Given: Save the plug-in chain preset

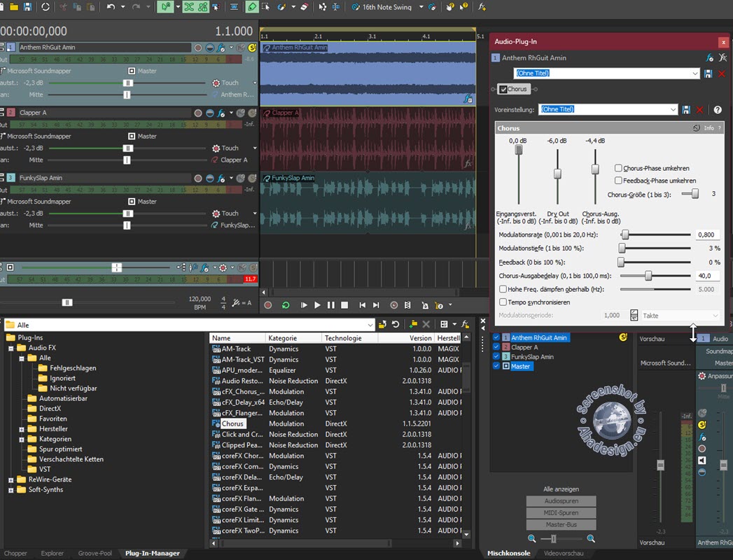Looking at the screenshot, I should 708,73.
